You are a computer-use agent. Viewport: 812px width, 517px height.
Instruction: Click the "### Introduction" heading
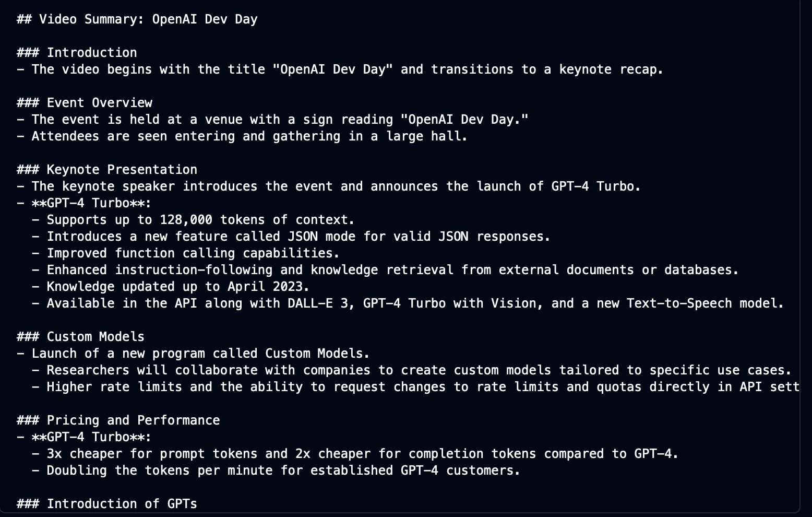(77, 53)
